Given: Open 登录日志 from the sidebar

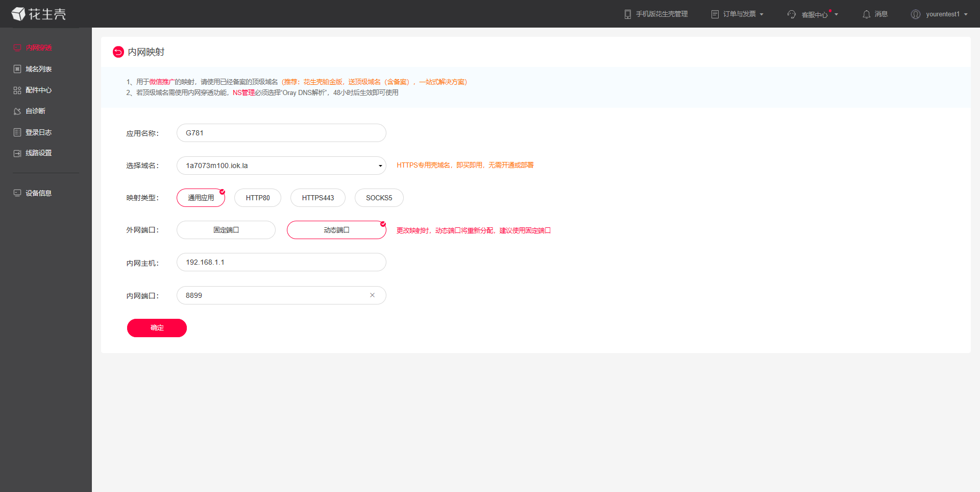Looking at the screenshot, I should click(38, 132).
